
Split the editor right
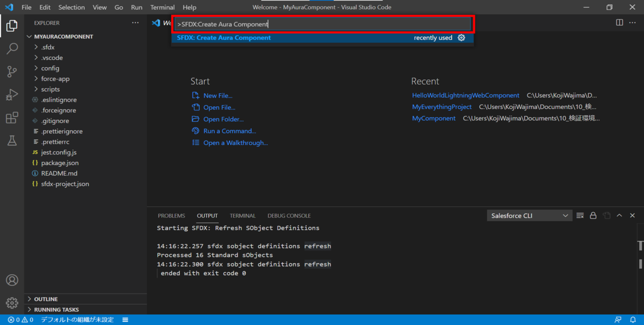click(x=619, y=23)
